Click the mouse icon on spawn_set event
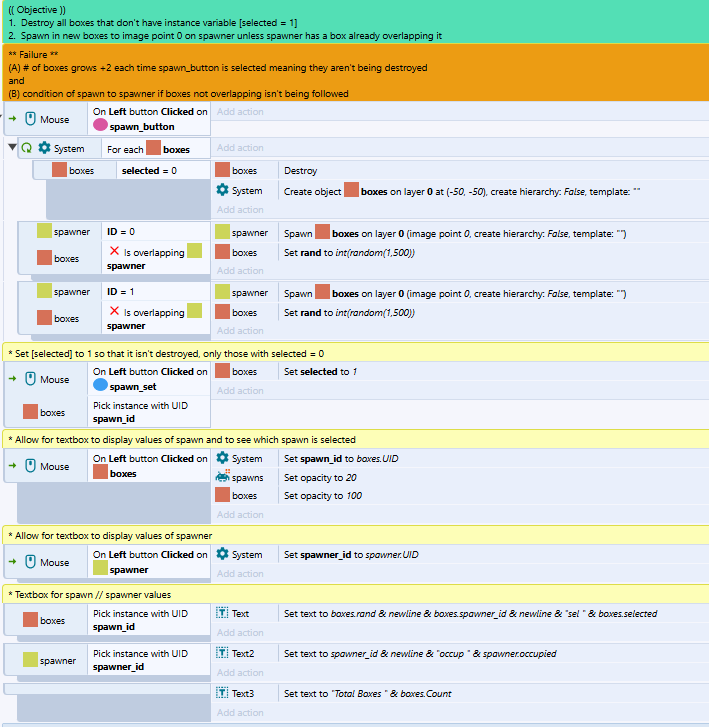Viewport: 709px width, 727px height. coord(30,379)
